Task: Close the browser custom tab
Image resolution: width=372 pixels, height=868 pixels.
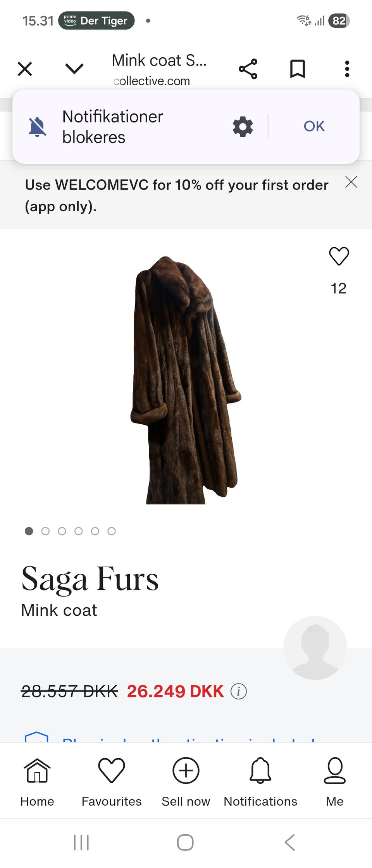Action: click(25, 69)
